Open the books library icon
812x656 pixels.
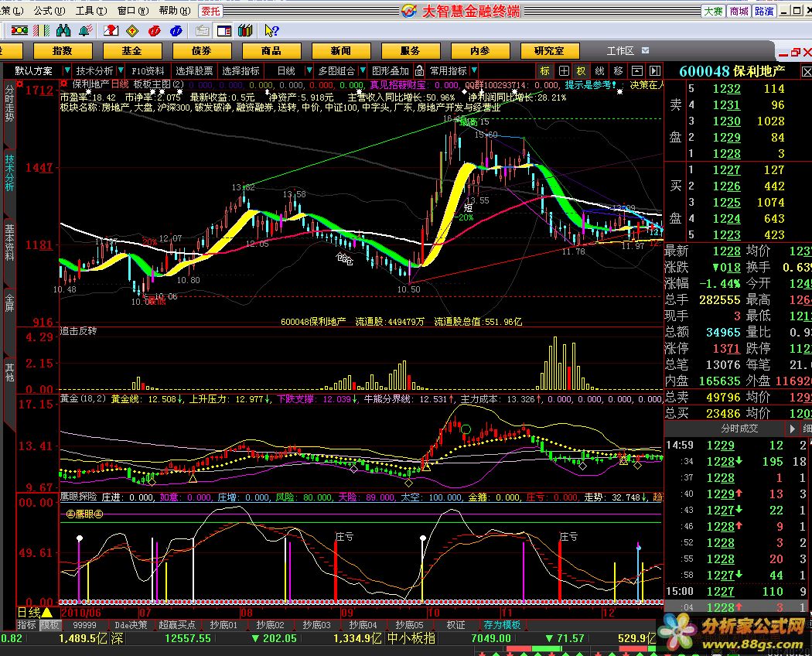coord(245,31)
